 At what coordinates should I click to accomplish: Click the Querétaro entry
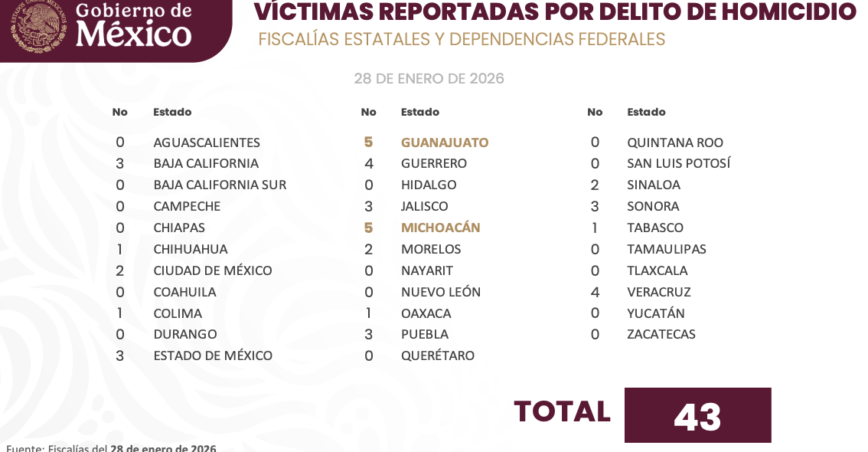(x=437, y=355)
